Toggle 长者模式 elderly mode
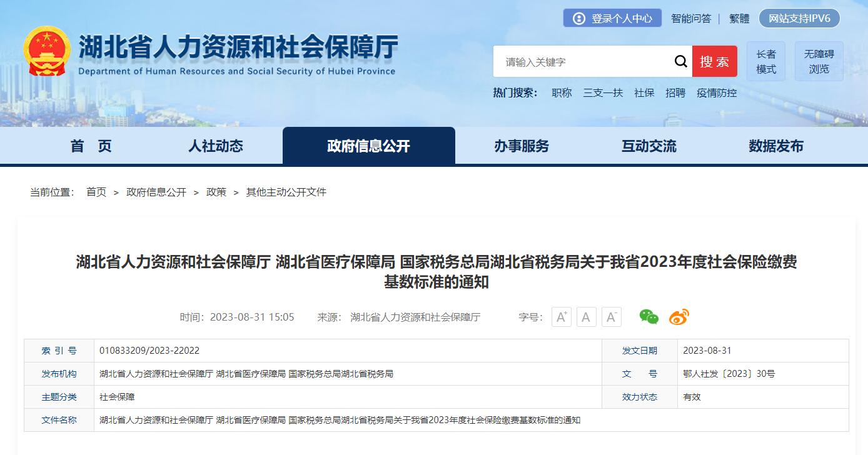868x455 pixels. click(766, 62)
